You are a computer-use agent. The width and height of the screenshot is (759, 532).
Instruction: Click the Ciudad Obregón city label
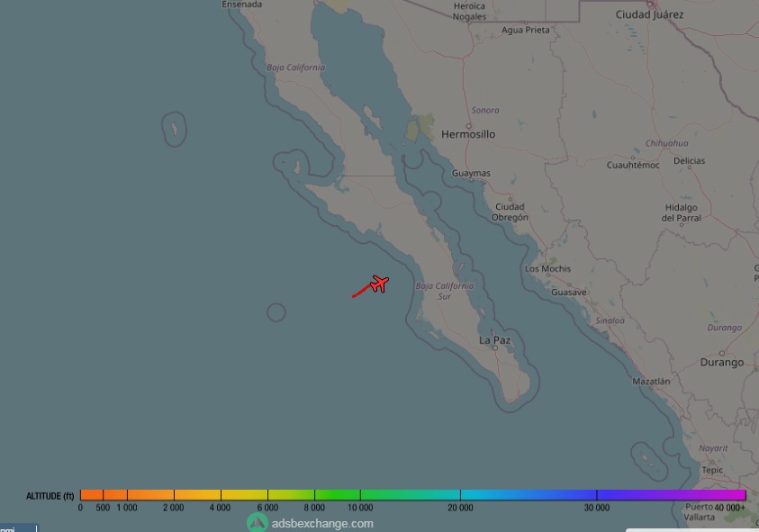(510, 212)
